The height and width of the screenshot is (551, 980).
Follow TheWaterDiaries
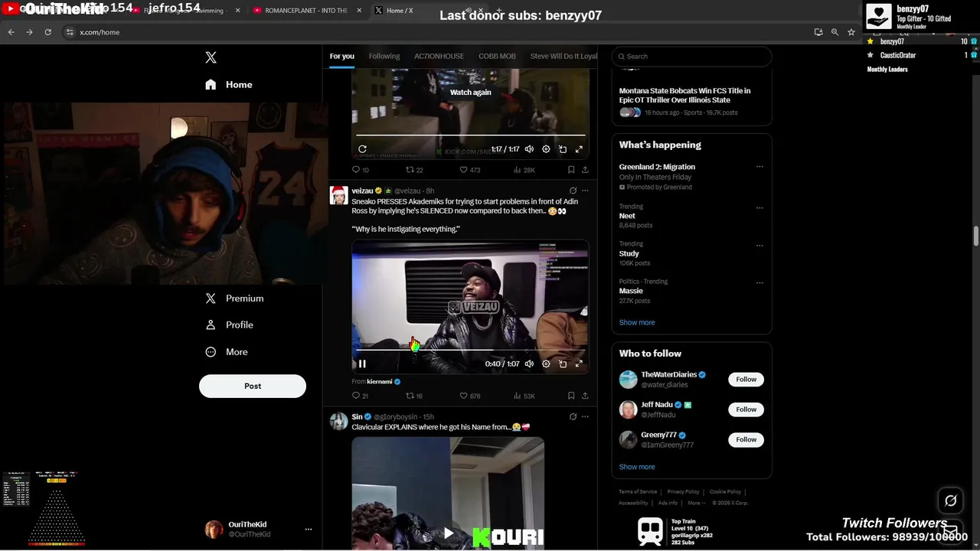click(746, 380)
